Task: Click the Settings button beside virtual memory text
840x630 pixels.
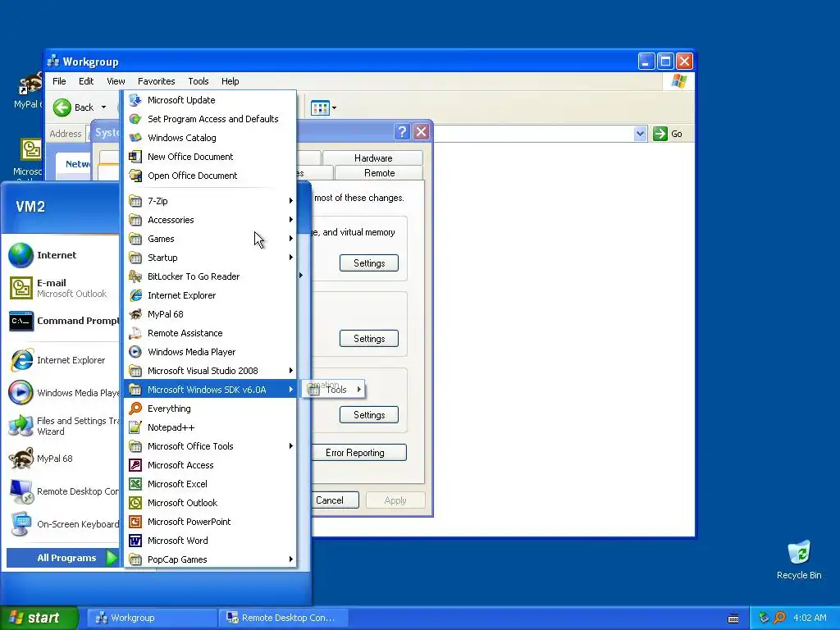Action: tap(369, 263)
